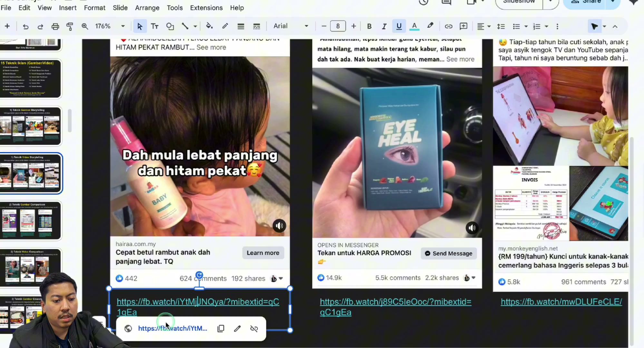644x348 pixels.
Task: Click See more on hair ad
Action: tap(211, 47)
